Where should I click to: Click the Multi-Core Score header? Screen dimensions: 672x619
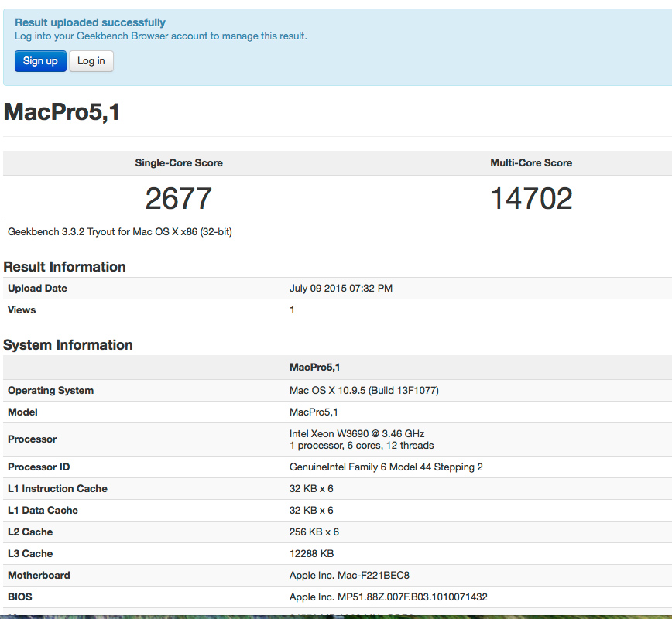531,162
